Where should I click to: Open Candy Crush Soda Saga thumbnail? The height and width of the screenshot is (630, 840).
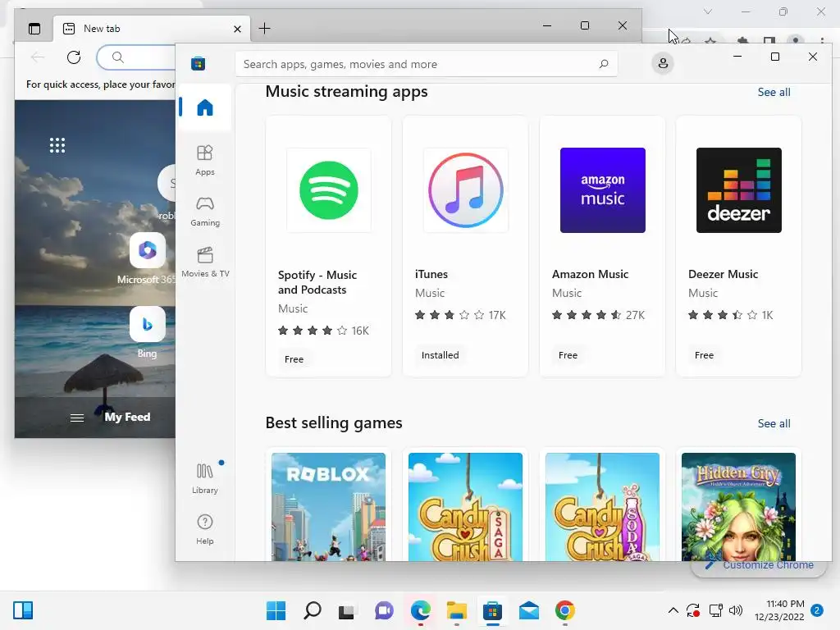click(x=603, y=507)
